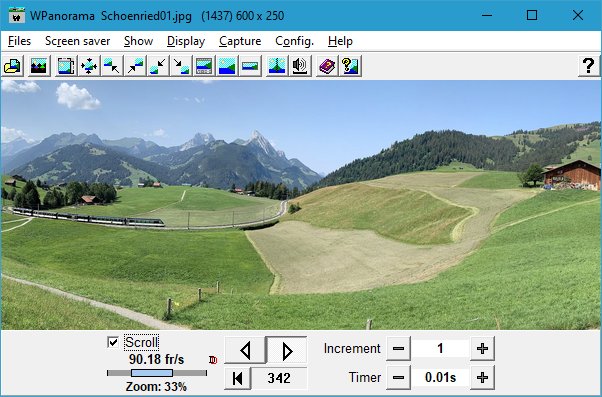Click the question mark over picture icon
602x397 pixels.
350,66
